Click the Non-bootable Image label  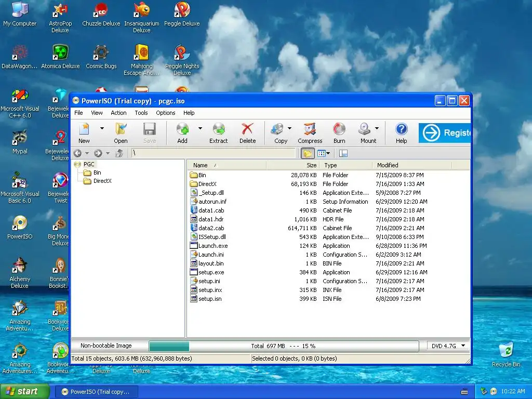[106, 345]
